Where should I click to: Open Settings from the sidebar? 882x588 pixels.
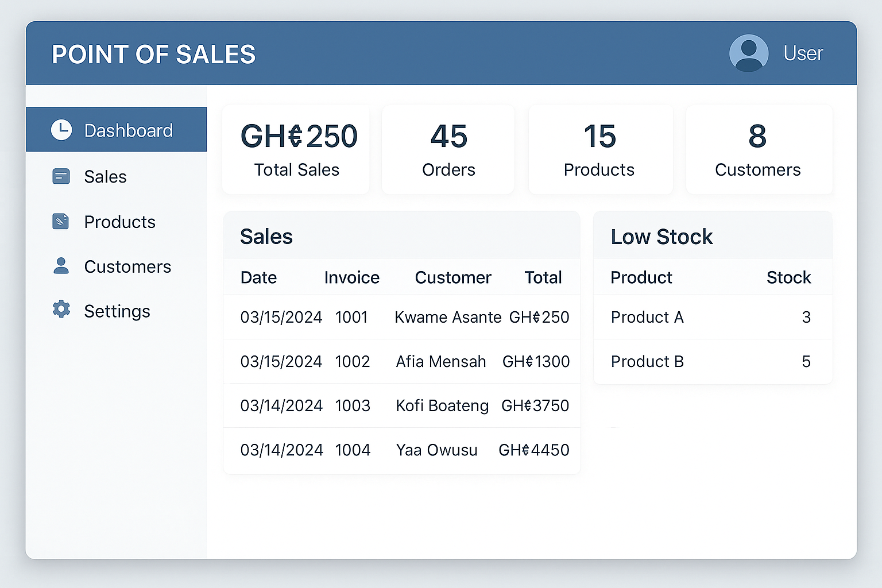(x=116, y=311)
